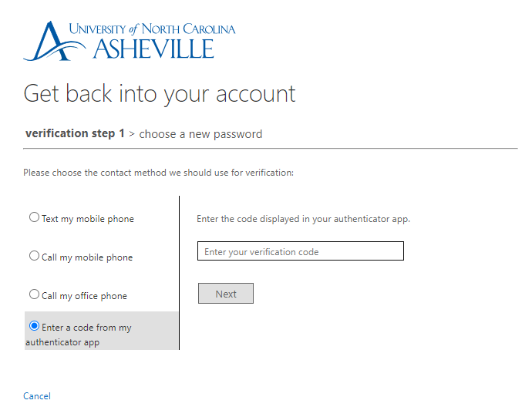This screenshot has width=532, height=417.
Task: Select the Call my office phone radio button
Action: tap(34, 294)
